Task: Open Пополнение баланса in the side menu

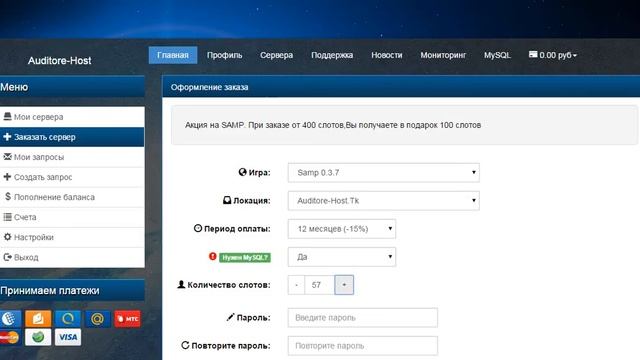Action: (x=72, y=197)
